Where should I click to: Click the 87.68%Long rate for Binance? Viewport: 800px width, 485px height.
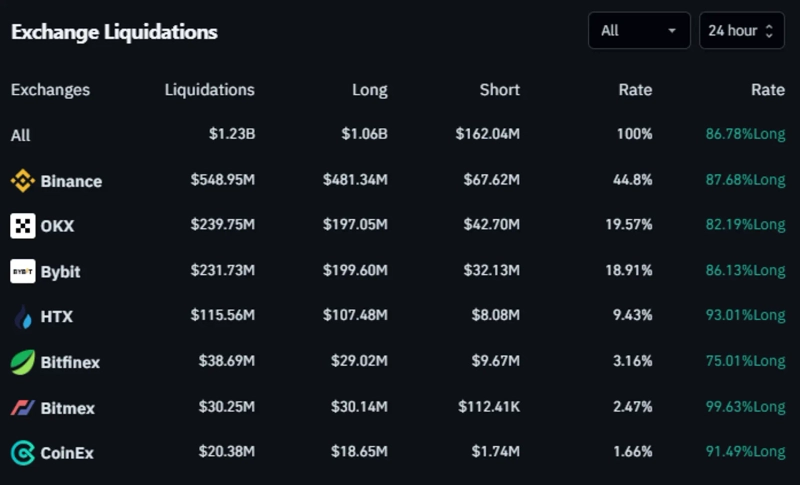(x=745, y=181)
